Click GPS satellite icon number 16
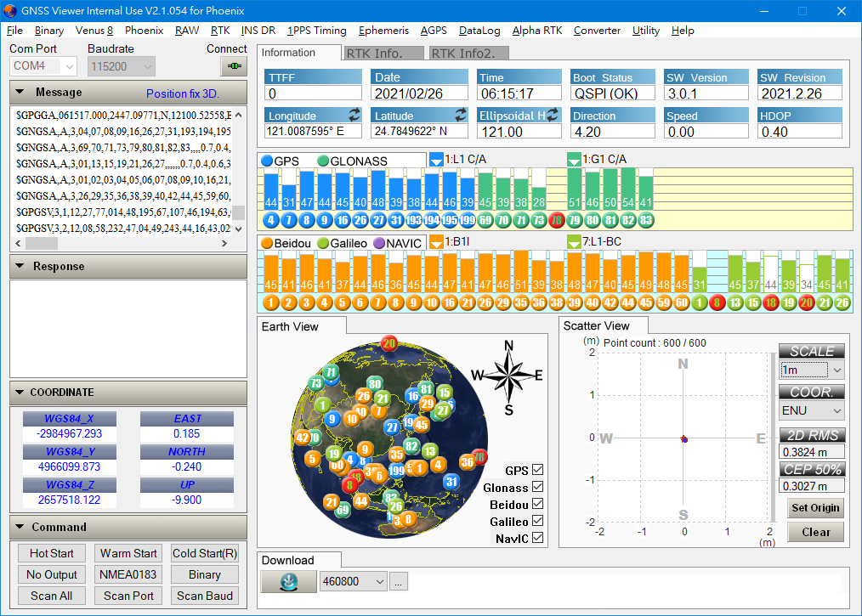The image size is (862, 616). click(x=342, y=220)
